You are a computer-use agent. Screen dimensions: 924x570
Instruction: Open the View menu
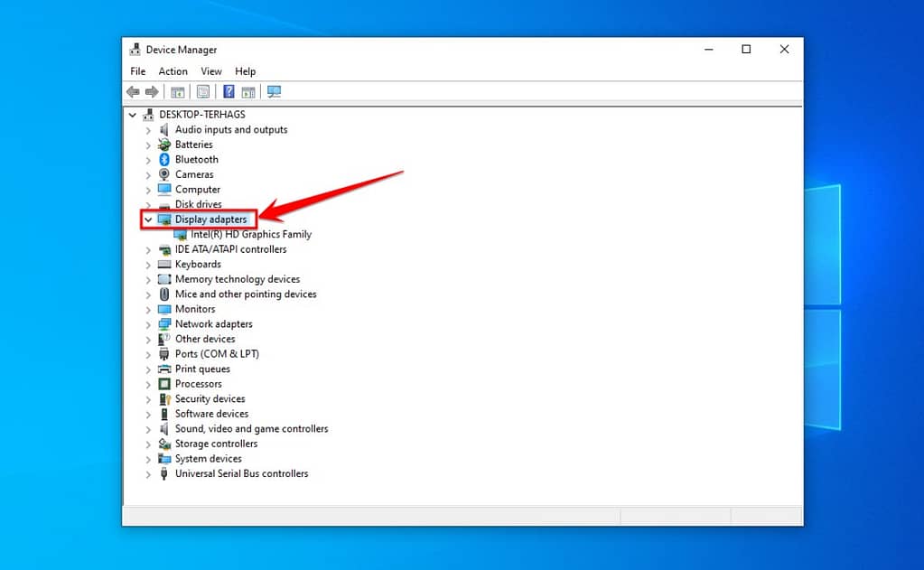tap(211, 71)
